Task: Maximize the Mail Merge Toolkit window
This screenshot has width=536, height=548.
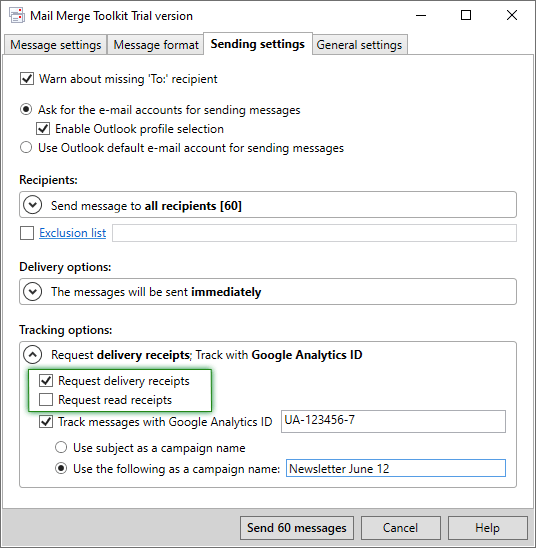Action: click(x=466, y=15)
